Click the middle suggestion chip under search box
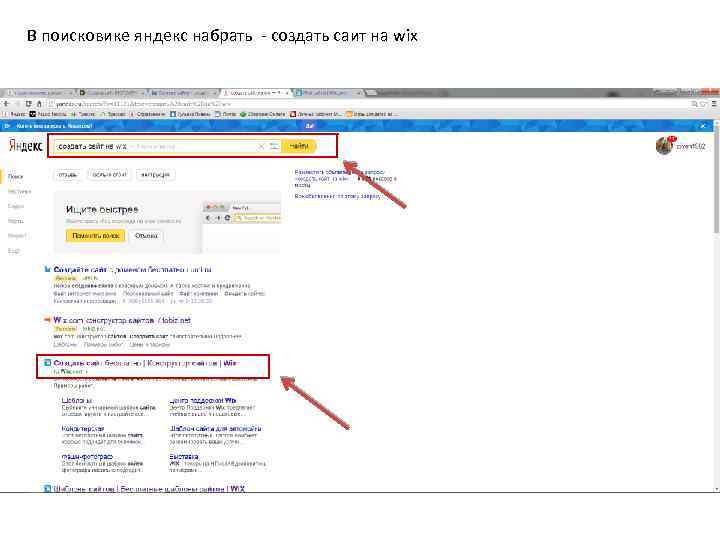 (x=109, y=174)
